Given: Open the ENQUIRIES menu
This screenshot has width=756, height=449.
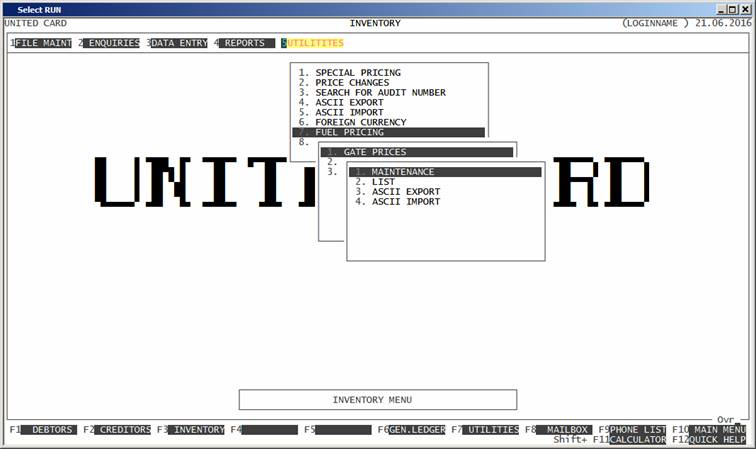Looking at the screenshot, I should coord(111,43).
